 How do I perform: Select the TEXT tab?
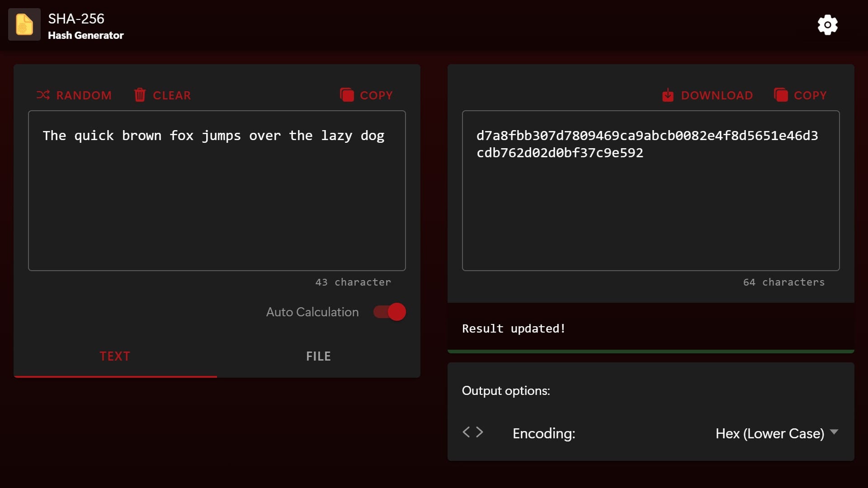[115, 356]
